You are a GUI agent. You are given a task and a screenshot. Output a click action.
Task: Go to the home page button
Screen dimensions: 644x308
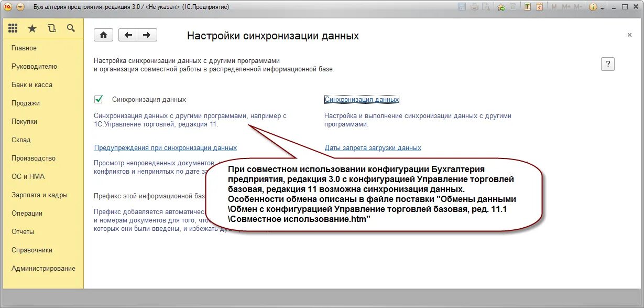point(104,35)
